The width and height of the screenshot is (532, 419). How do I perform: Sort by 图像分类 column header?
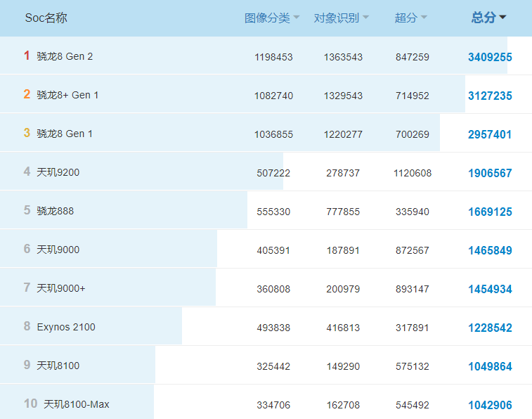pos(272,18)
